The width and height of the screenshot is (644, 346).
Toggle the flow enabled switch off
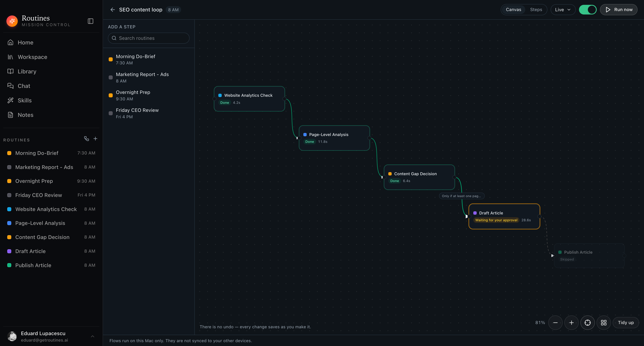click(587, 10)
